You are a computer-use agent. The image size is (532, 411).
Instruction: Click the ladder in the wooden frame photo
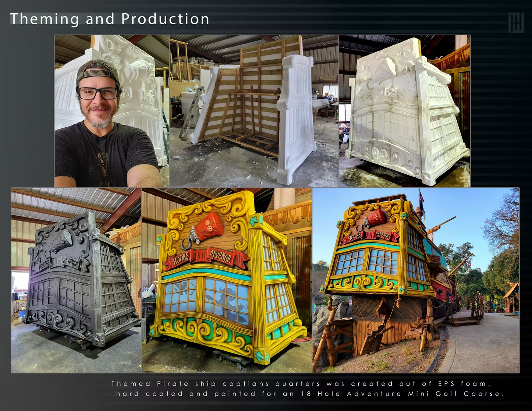tap(192, 108)
